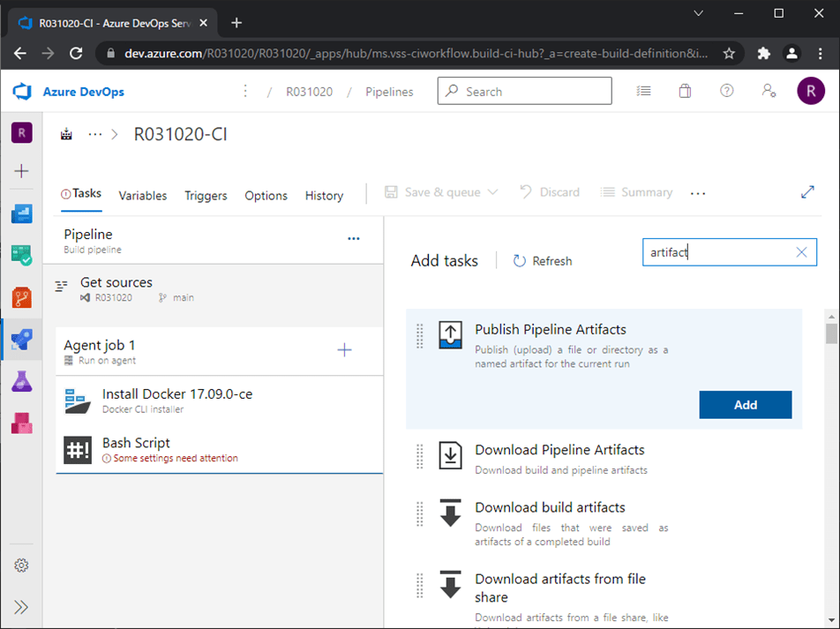Screen dimensions: 840x629
Task: Open Pipelines icon in left sidebar
Action: 21,339
